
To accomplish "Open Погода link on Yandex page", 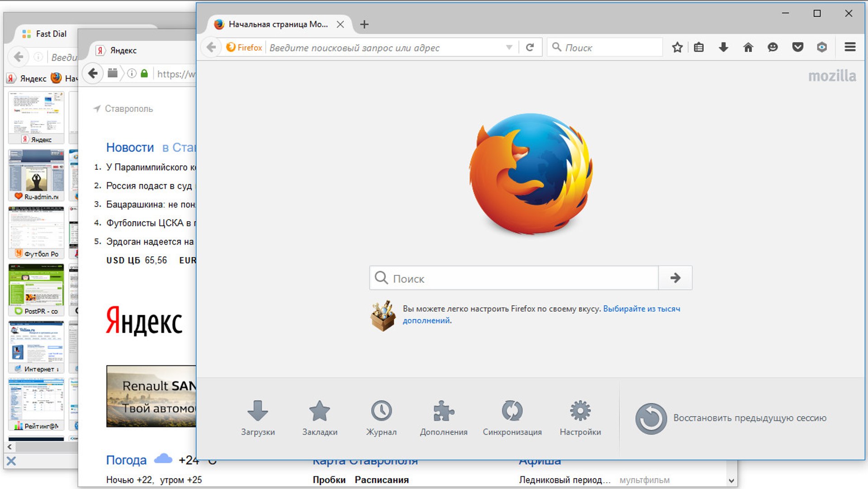I will pos(126,460).
